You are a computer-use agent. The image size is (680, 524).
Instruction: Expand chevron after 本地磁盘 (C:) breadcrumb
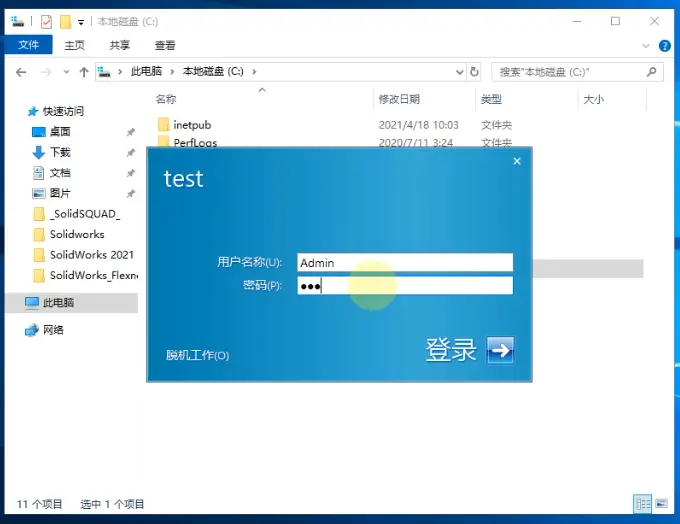tap(254, 72)
